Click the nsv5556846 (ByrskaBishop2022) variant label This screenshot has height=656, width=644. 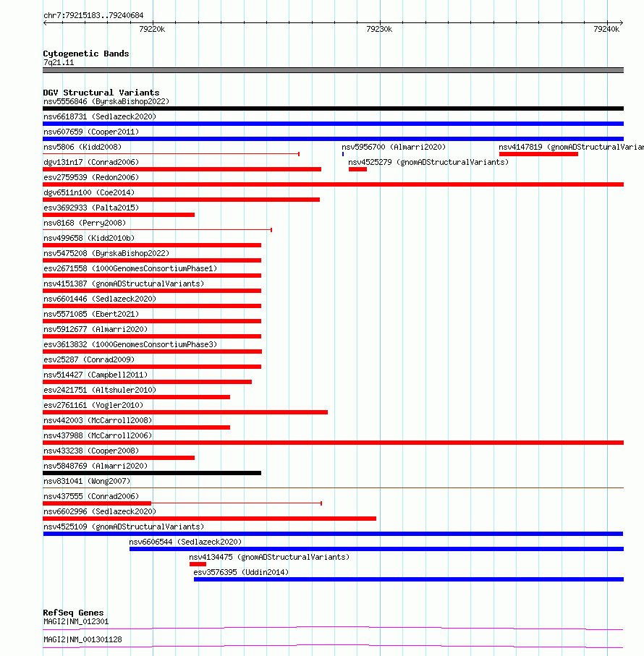(106, 102)
